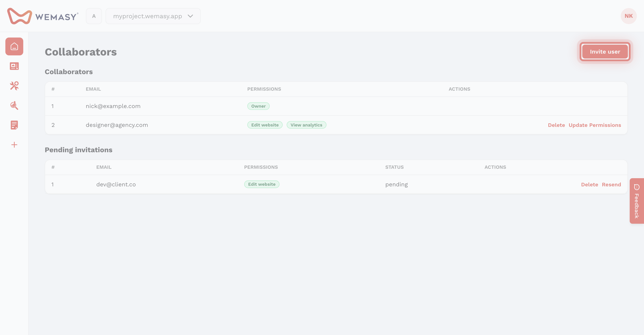Delete collaborator designer@agency.com
This screenshot has width=644, height=335.
coord(556,125)
